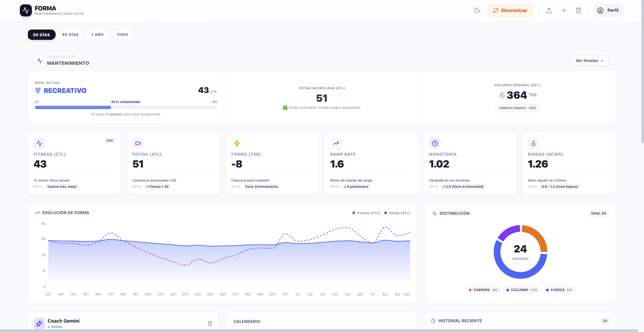Click the upload/export icon in header
This screenshot has height=332, width=644.
pyautogui.click(x=549, y=10)
